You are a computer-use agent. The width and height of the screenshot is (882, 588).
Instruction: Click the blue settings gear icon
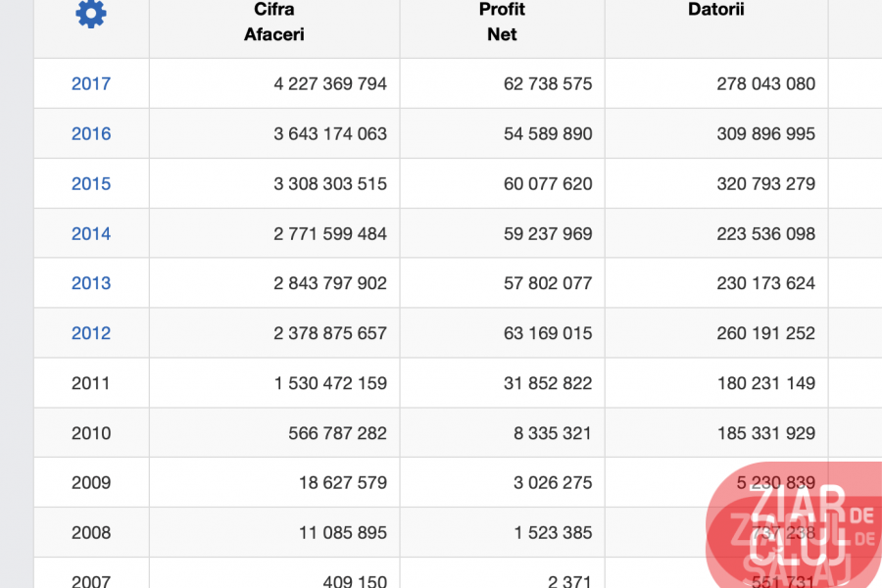91,15
